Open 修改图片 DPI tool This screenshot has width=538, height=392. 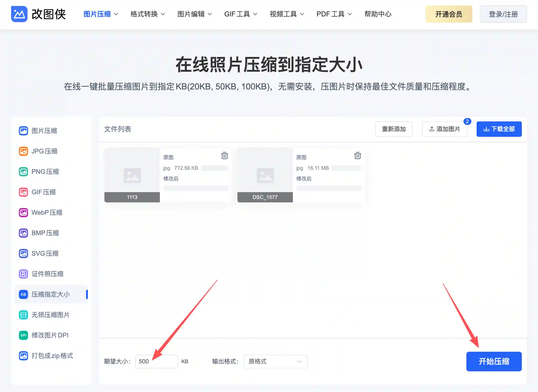pos(50,335)
